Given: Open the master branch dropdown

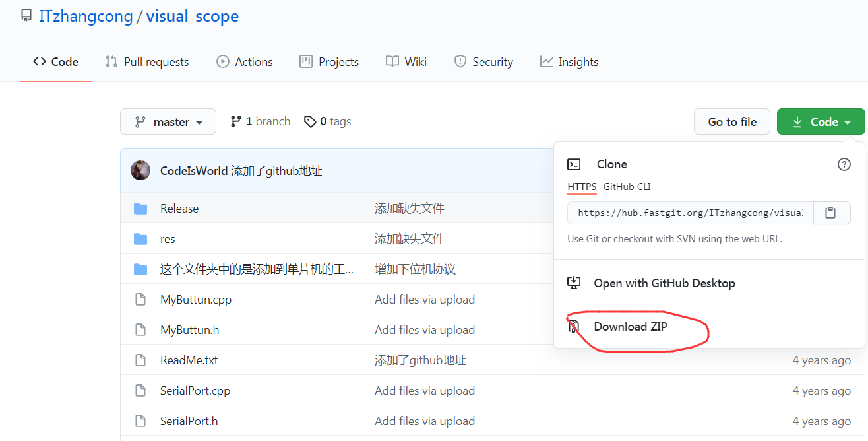Looking at the screenshot, I should pos(168,121).
